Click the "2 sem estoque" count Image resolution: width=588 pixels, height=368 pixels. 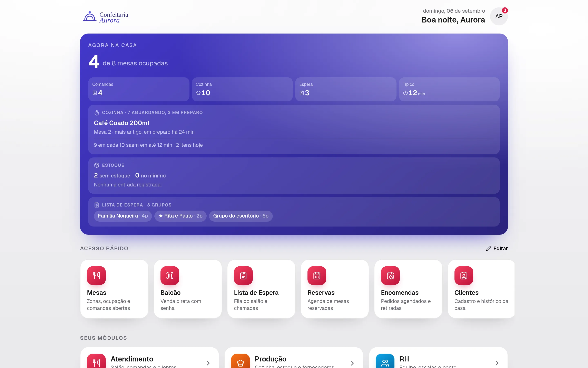[x=112, y=175]
